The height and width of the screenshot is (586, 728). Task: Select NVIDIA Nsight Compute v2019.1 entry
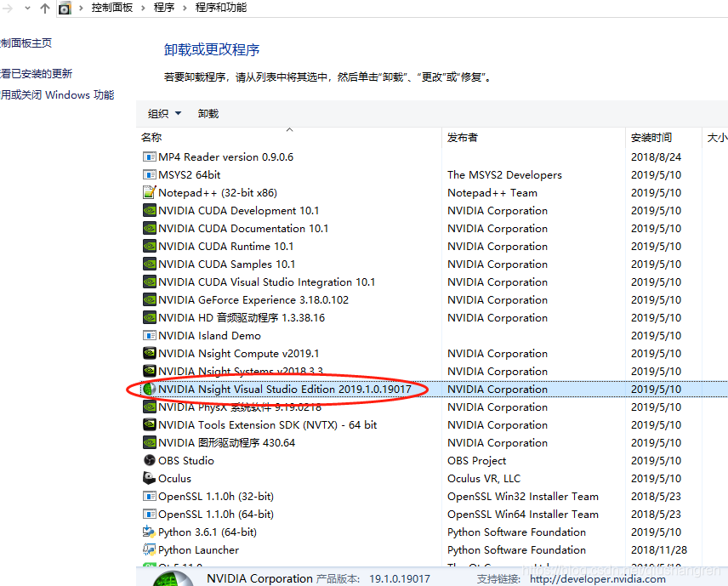tap(239, 353)
